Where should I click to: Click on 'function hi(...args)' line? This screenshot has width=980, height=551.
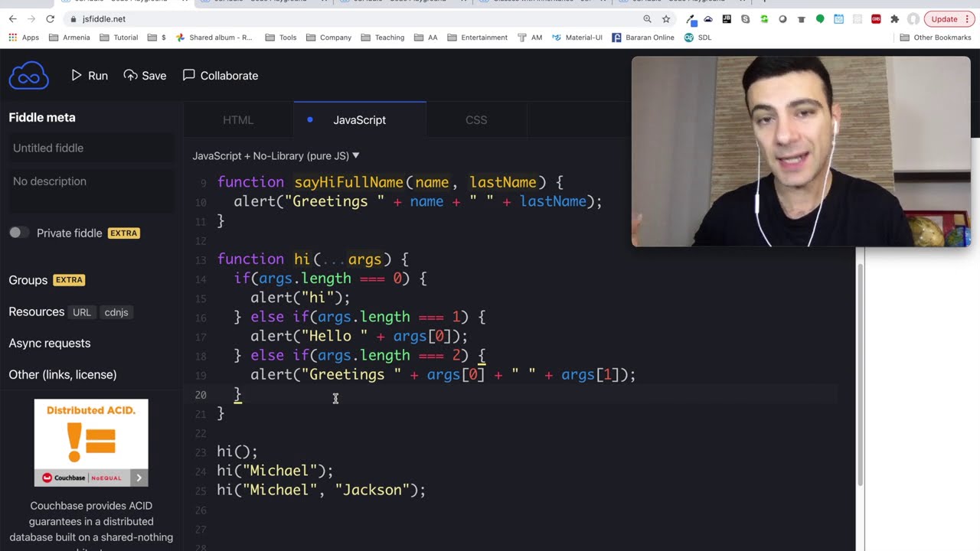pyautogui.click(x=312, y=259)
